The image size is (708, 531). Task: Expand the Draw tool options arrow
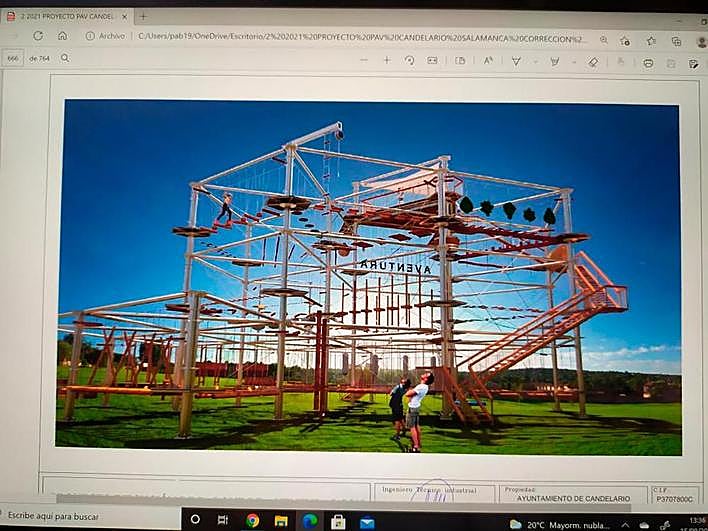tap(535, 62)
